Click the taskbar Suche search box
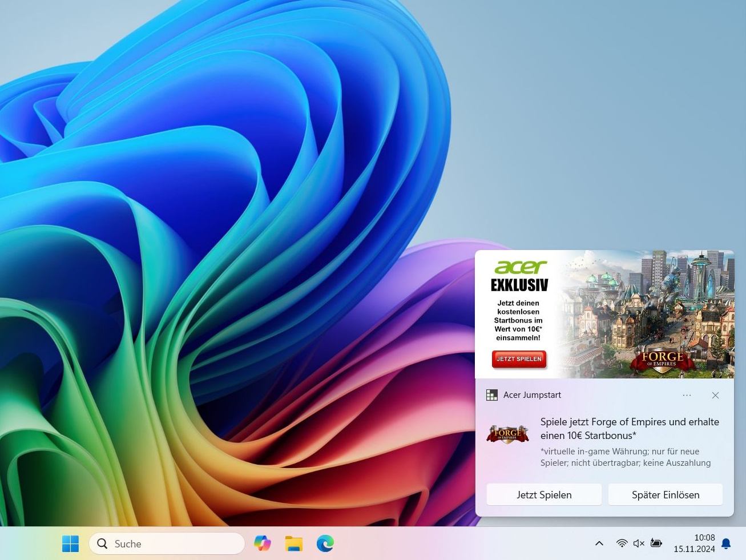 point(167,543)
